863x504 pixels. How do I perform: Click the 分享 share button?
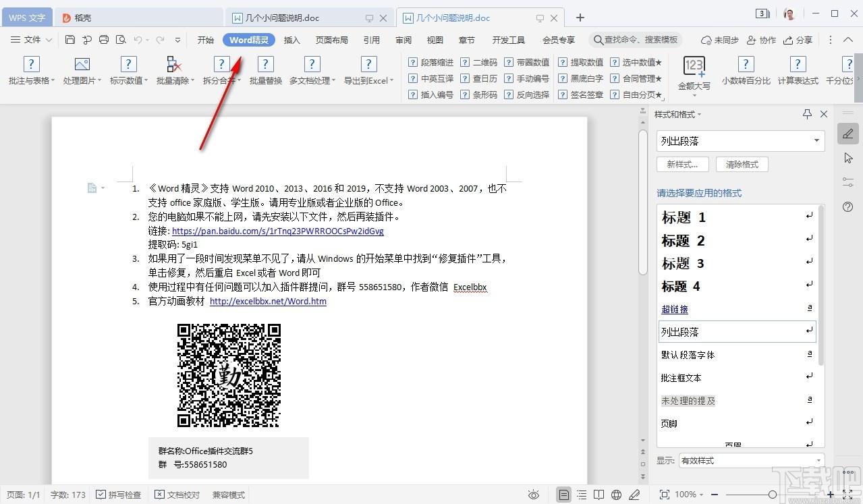[798, 40]
